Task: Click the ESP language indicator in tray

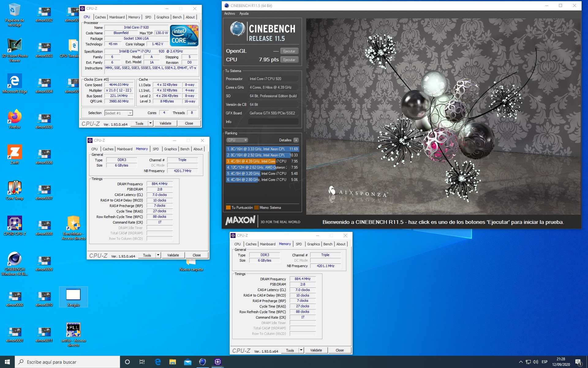Action: tap(545, 362)
